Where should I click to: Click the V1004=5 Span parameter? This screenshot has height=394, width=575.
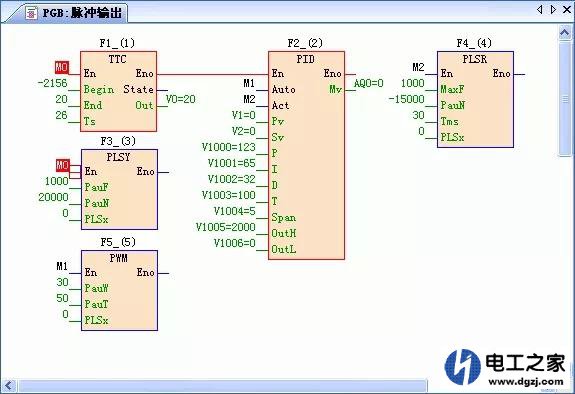(x=234, y=211)
